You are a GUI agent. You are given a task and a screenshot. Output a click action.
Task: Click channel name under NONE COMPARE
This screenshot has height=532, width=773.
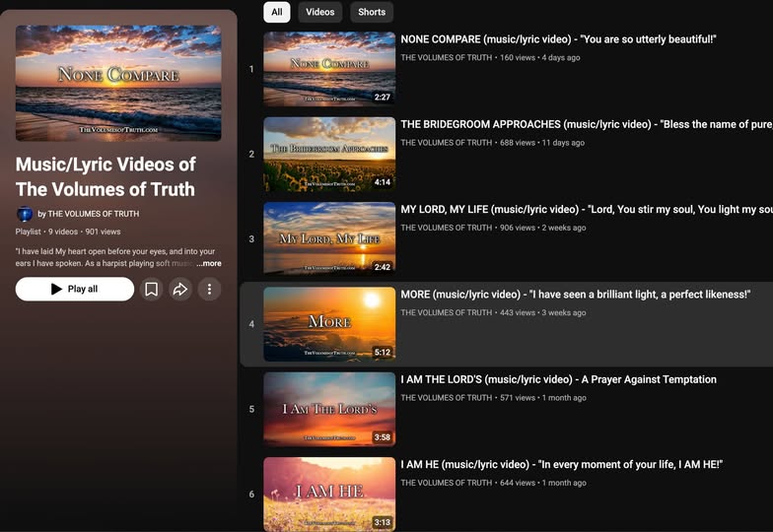pos(446,57)
